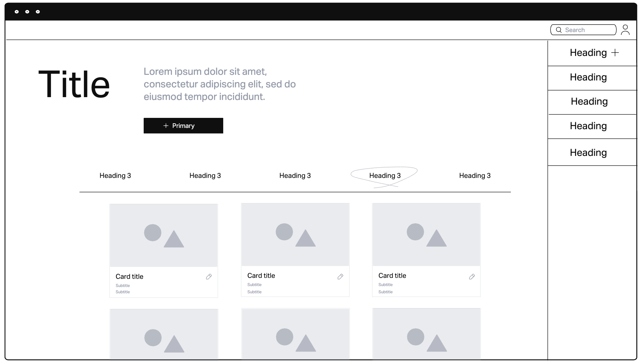The width and height of the screenshot is (642, 364).
Task: Click the middle card's title text
Action: [x=261, y=276]
